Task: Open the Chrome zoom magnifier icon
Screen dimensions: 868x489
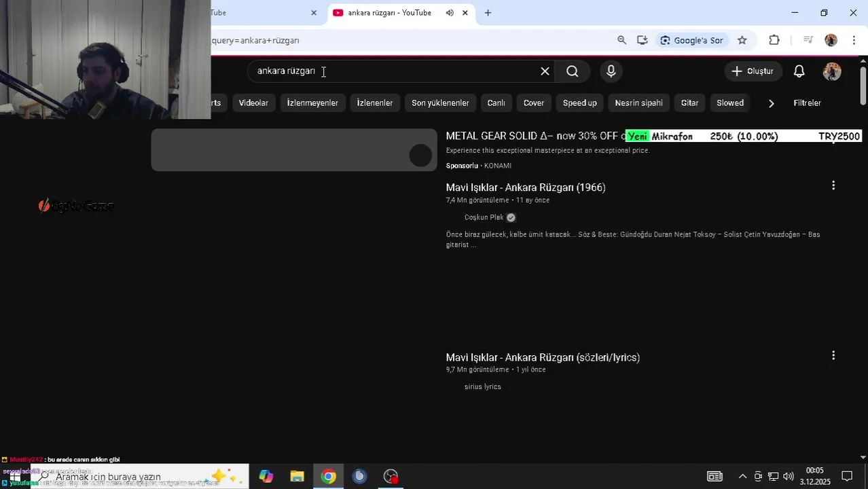Action: (x=621, y=40)
